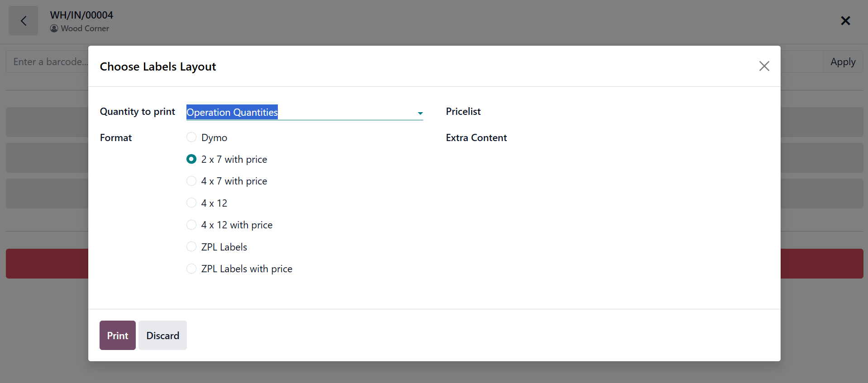This screenshot has width=868, height=383.
Task: Select 2 x 7 with price format
Action: tap(191, 159)
